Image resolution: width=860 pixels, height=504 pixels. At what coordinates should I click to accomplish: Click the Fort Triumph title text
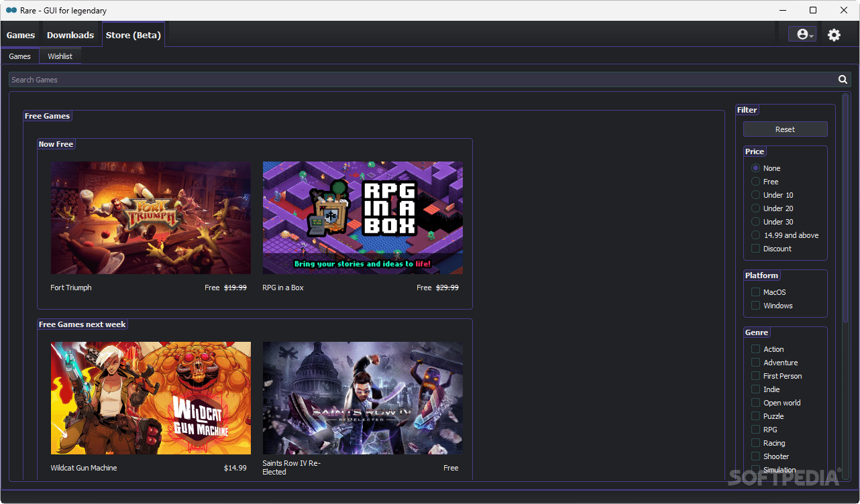pyautogui.click(x=71, y=288)
